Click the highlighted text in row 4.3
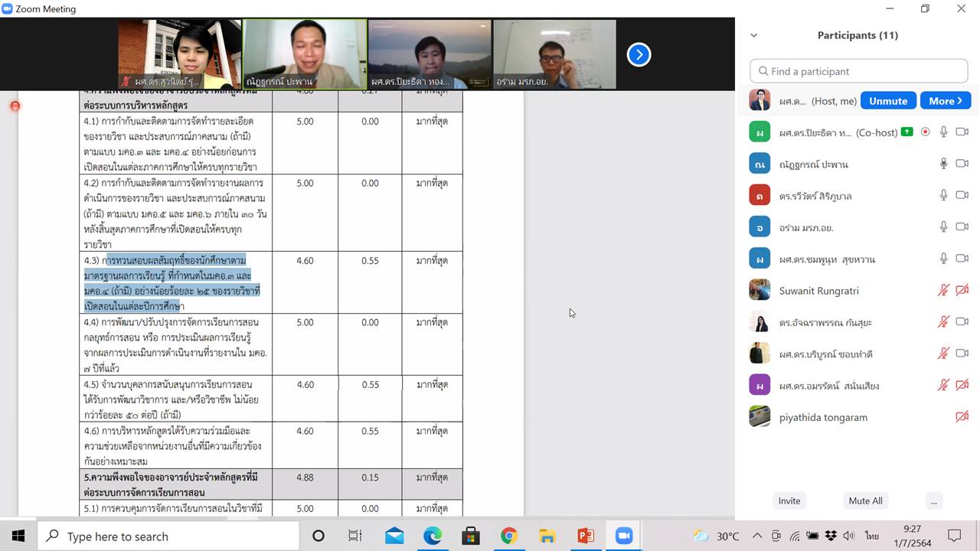The height and width of the screenshot is (551, 980). pos(173,283)
